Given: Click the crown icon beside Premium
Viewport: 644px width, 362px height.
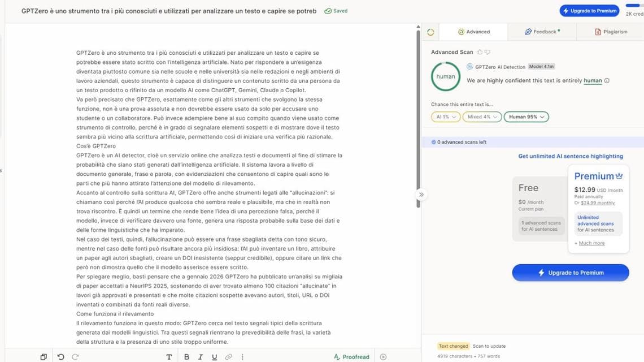Looking at the screenshot, I should [x=619, y=176].
